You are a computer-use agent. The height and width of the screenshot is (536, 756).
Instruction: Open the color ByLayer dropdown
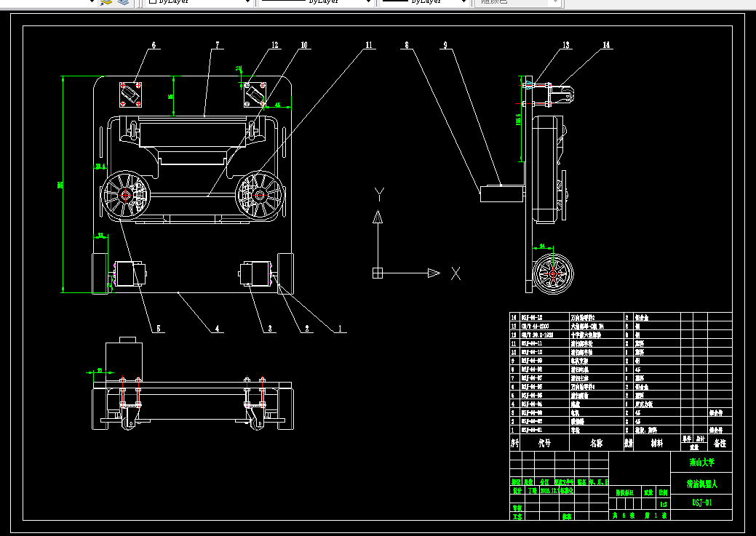(x=198, y=2)
